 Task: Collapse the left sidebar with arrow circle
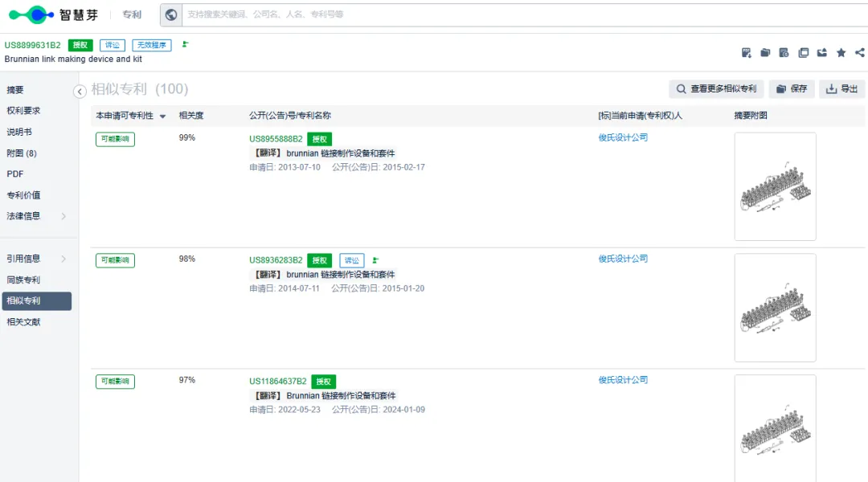[80, 92]
